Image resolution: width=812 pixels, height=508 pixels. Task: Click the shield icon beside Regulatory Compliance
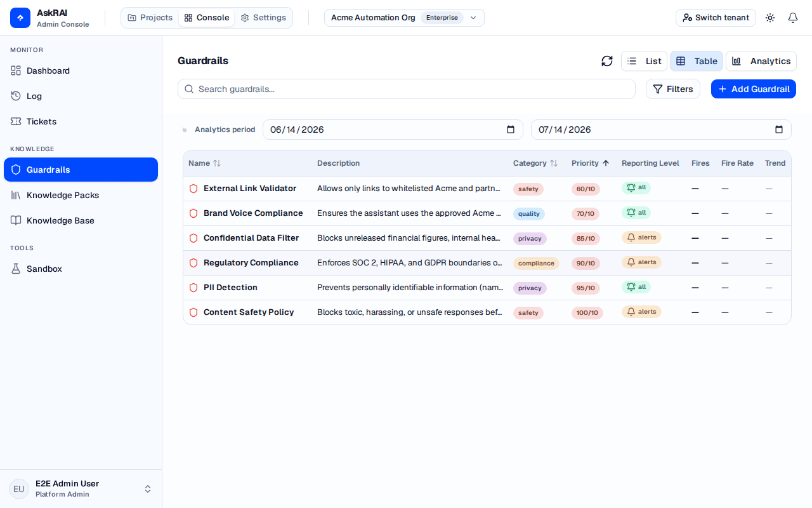(x=193, y=263)
